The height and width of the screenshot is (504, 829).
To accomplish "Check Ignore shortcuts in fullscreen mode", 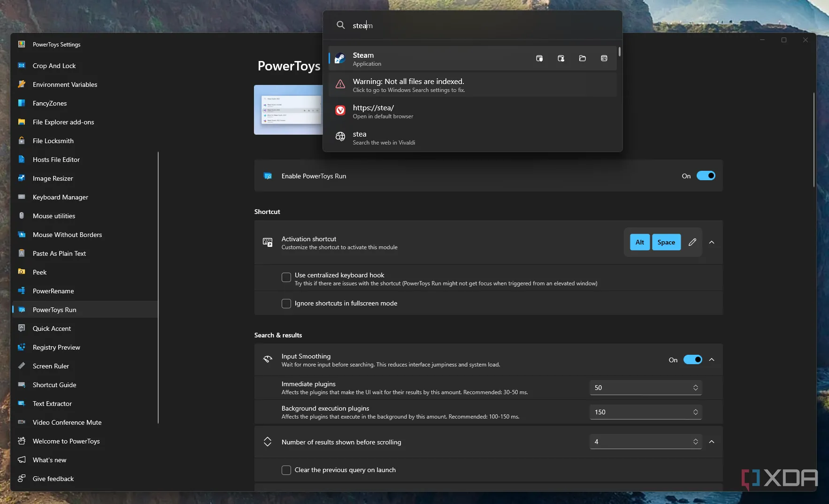I will (x=286, y=304).
